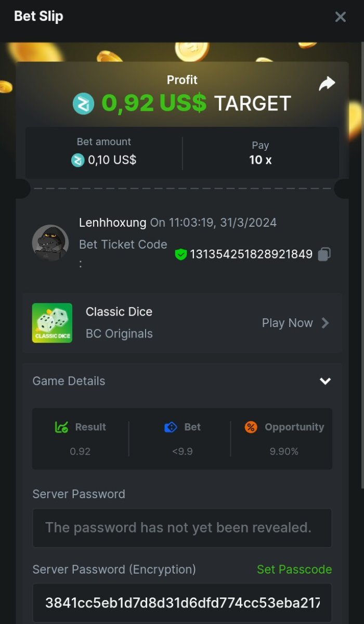Click the bet amount currency icon
The width and height of the screenshot is (364, 624).
[x=77, y=160]
